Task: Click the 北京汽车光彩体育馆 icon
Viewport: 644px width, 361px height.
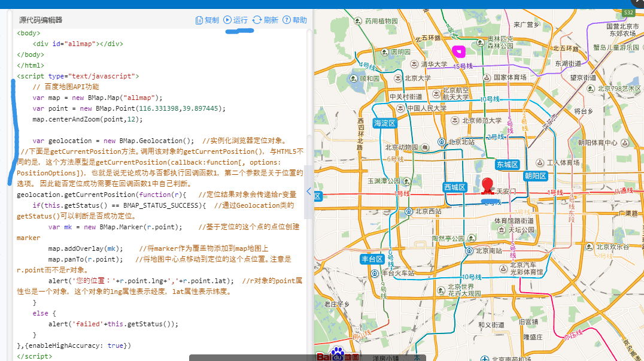Action: (503, 269)
